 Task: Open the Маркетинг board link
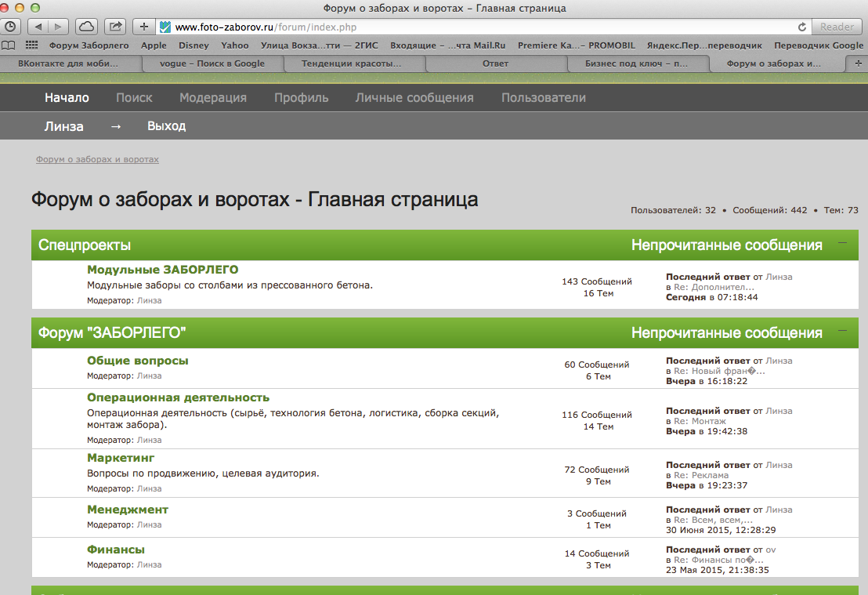[x=121, y=457]
